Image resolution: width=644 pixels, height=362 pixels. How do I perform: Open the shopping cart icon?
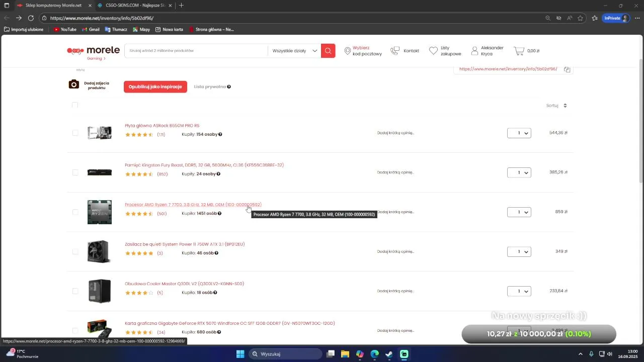[519, 51]
